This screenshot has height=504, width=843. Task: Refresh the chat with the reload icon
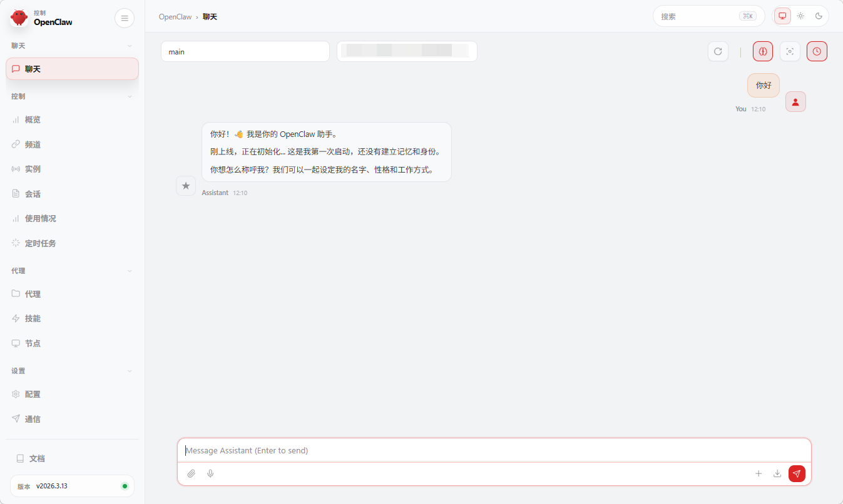coord(718,51)
